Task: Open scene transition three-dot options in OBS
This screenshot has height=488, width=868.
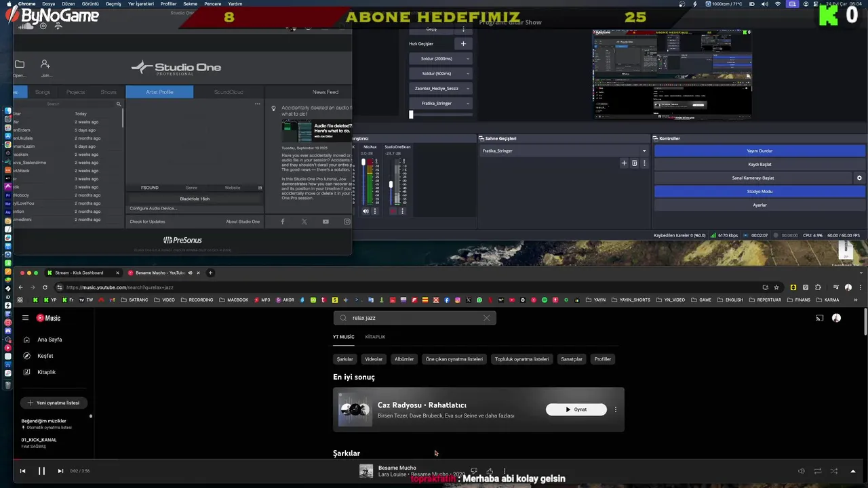Action: 644,163
